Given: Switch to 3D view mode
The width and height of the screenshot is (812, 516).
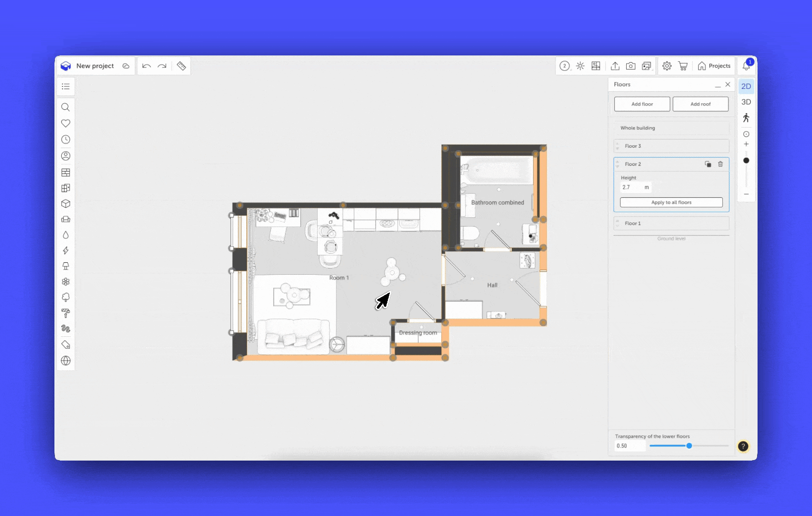Looking at the screenshot, I should pyautogui.click(x=746, y=102).
